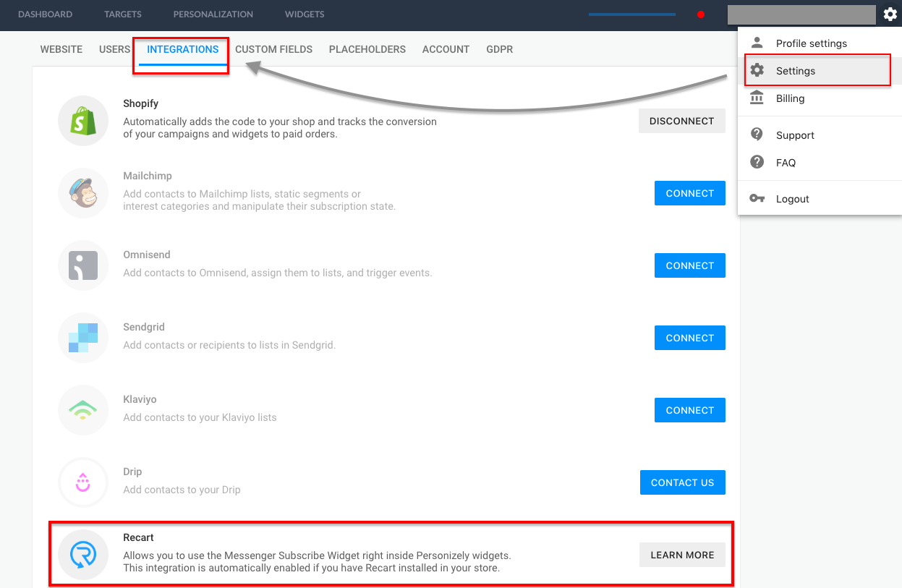Open the Custom Fields tab
Image resolution: width=902 pixels, height=588 pixels.
click(x=274, y=49)
